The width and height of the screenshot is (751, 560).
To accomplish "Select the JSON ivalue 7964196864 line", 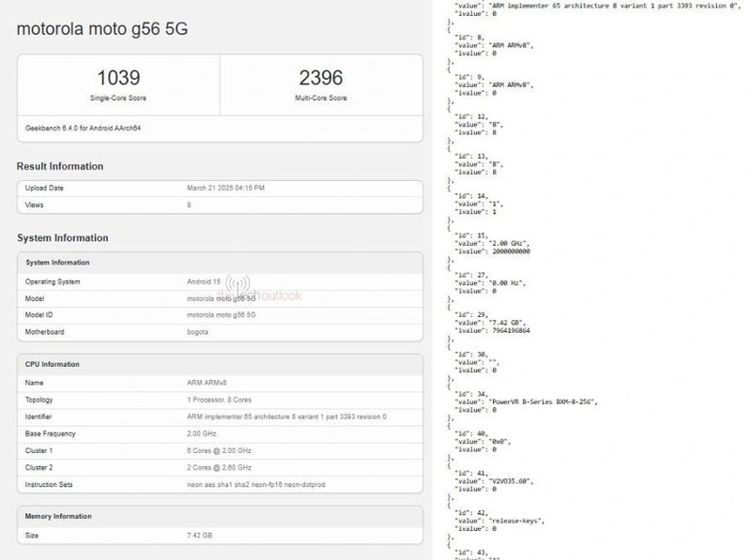I will [492, 330].
